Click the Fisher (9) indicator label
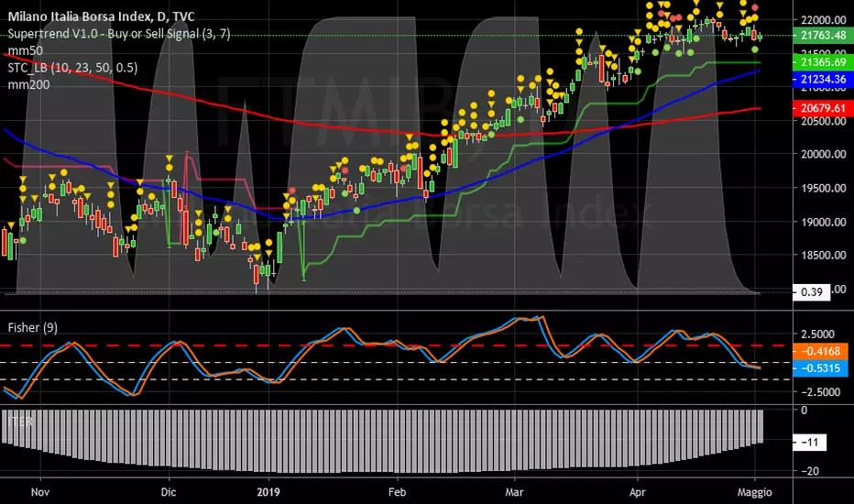 [x=33, y=327]
